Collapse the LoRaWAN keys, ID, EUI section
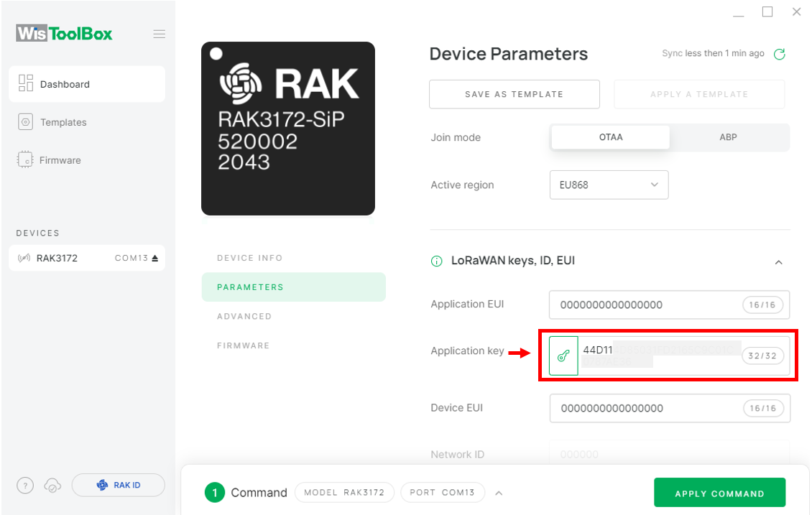The image size is (812, 515). pyautogui.click(x=778, y=262)
